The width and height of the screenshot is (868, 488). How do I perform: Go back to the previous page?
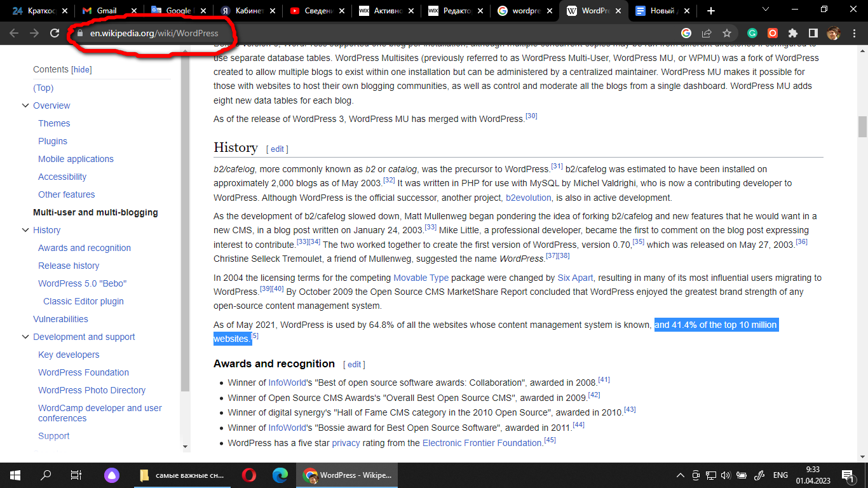click(x=15, y=33)
